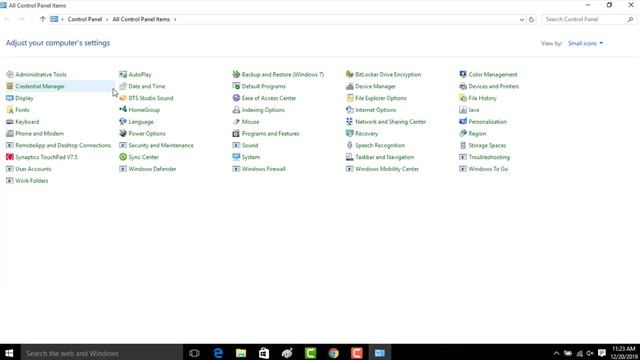Open Synaptics TouchPad icon
Viewport: 640px width, 360px height.
[x=10, y=157]
